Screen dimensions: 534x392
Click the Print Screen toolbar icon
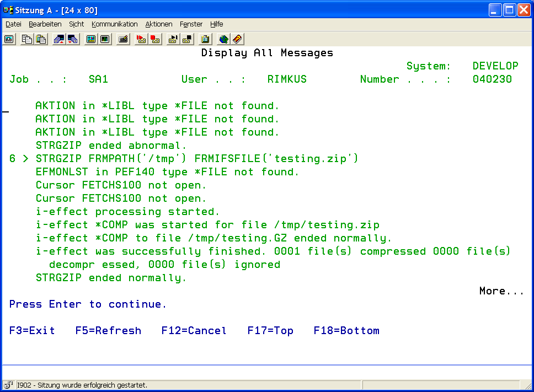tap(9, 39)
